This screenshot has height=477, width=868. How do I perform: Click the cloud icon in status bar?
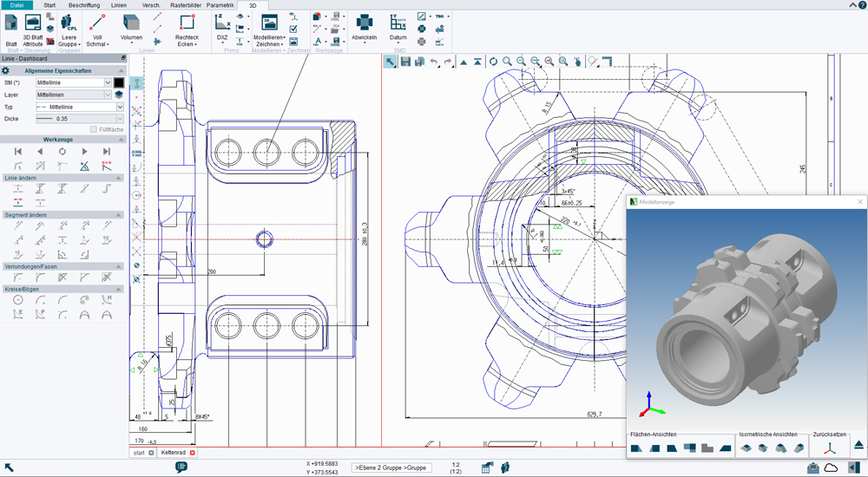coord(831,467)
